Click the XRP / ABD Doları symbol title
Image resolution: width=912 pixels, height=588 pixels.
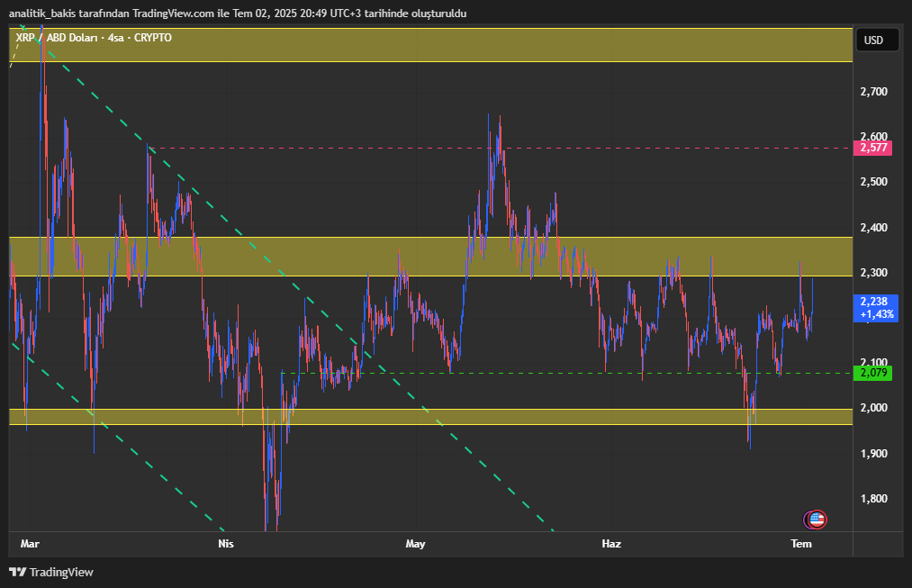click(x=94, y=38)
